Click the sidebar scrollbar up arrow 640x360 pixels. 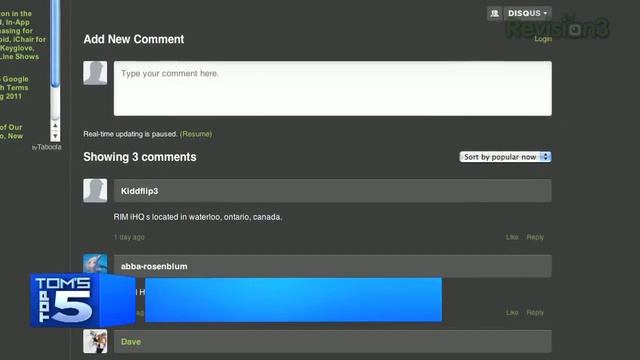[55, 126]
